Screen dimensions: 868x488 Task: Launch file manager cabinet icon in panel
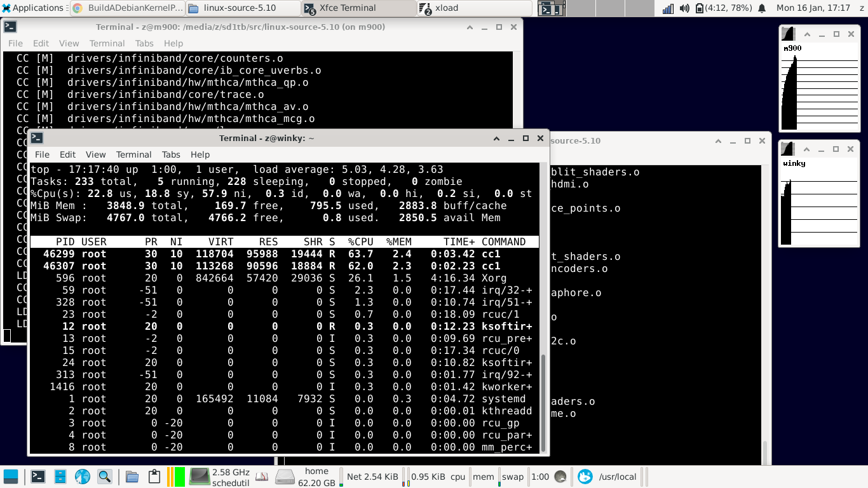coord(60,476)
